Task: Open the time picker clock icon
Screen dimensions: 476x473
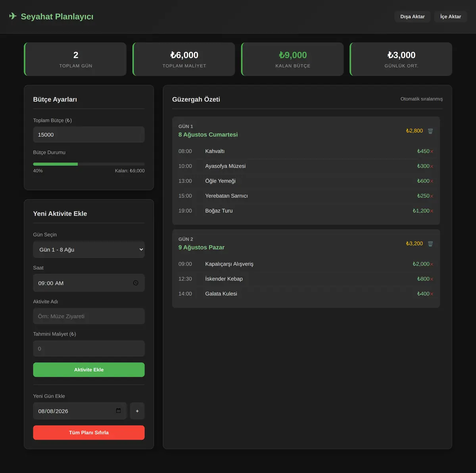Action: pyautogui.click(x=136, y=283)
